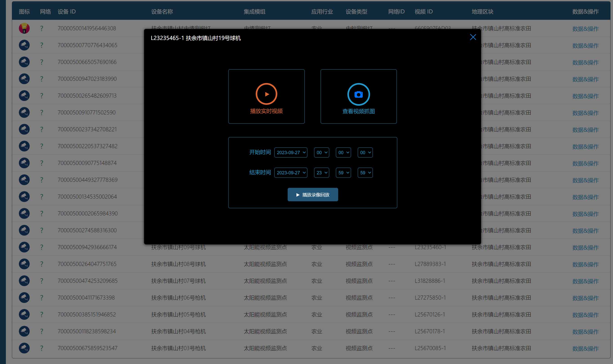Click video ID L25670085-1 cell
The image size is (613, 364).
point(430,348)
